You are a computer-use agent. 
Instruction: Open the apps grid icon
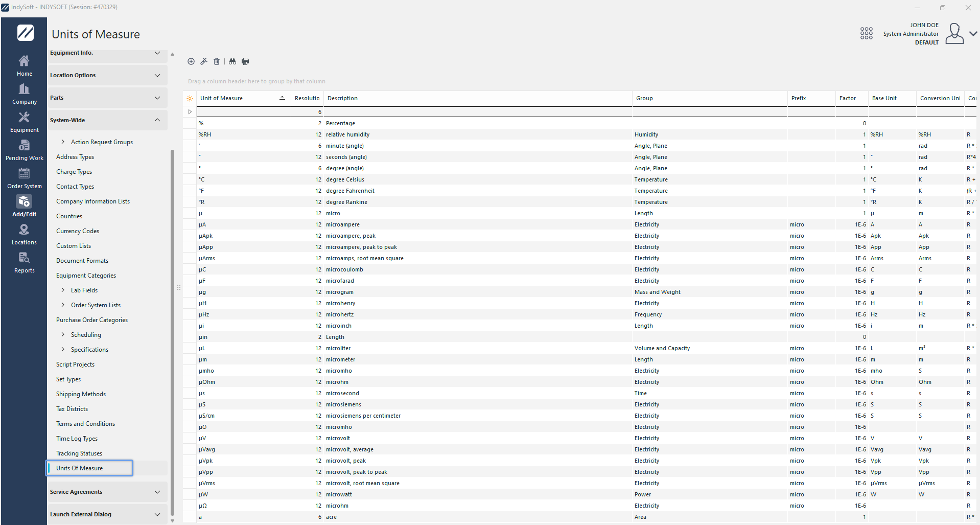point(867,33)
